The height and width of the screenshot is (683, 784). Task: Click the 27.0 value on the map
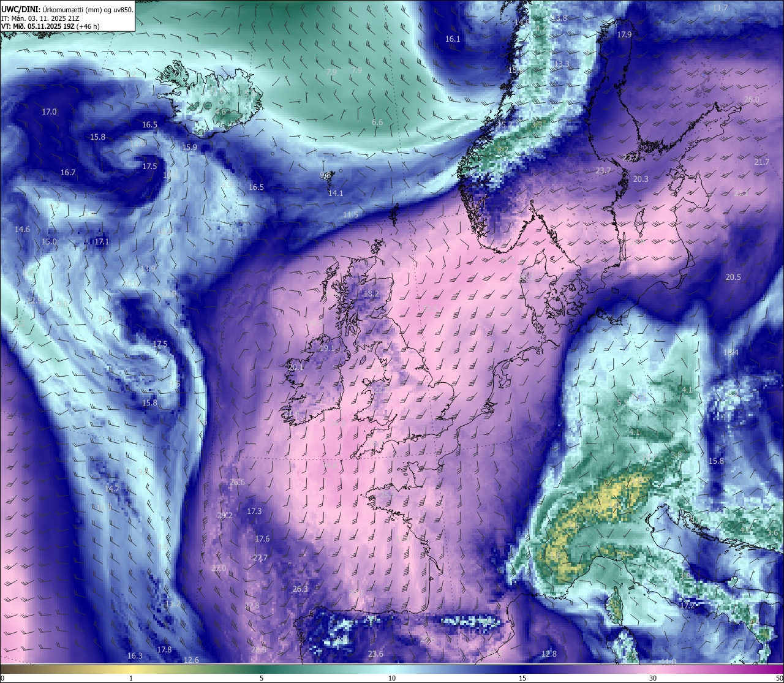pyautogui.click(x=219, y=568)
